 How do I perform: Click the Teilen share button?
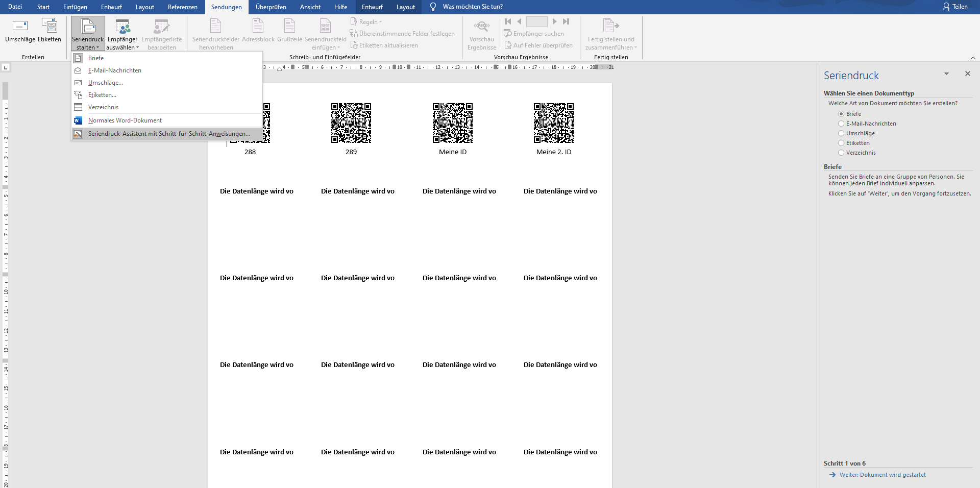[x=955, y=7]
